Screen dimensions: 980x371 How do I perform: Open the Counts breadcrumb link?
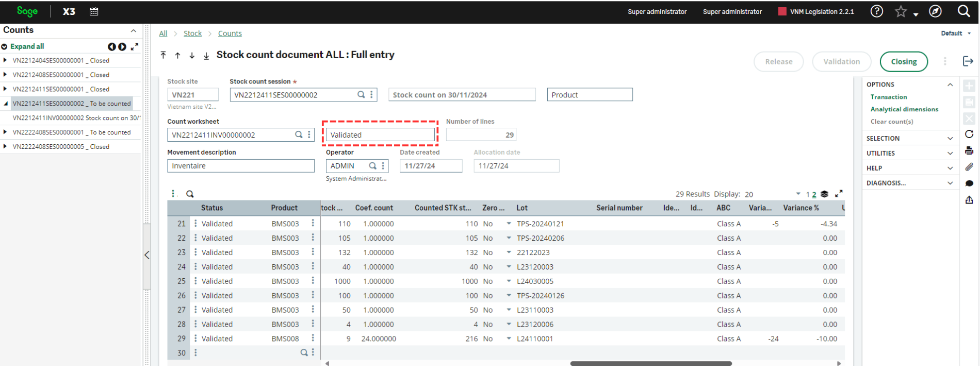[230, 33]
